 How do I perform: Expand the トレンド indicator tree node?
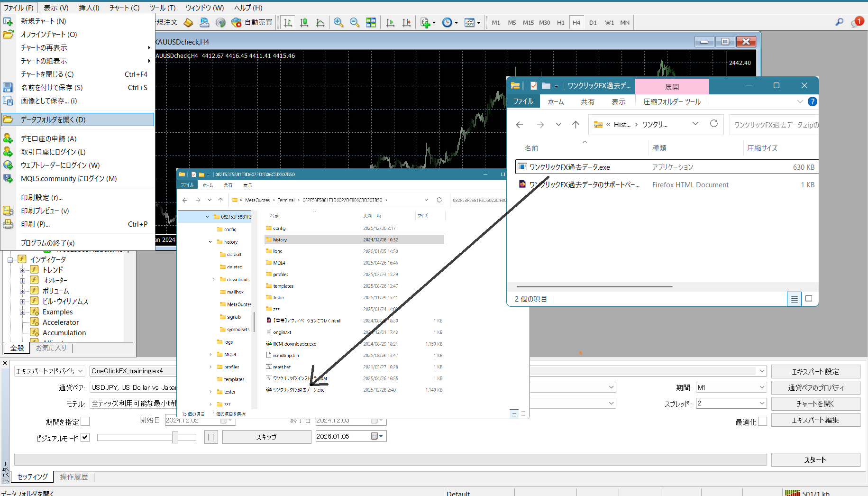(x=22, y=270)
